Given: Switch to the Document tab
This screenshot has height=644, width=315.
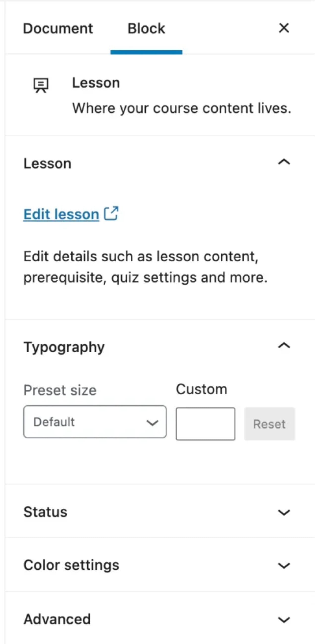Looking at the screenshot, I should tap(58, 28).
